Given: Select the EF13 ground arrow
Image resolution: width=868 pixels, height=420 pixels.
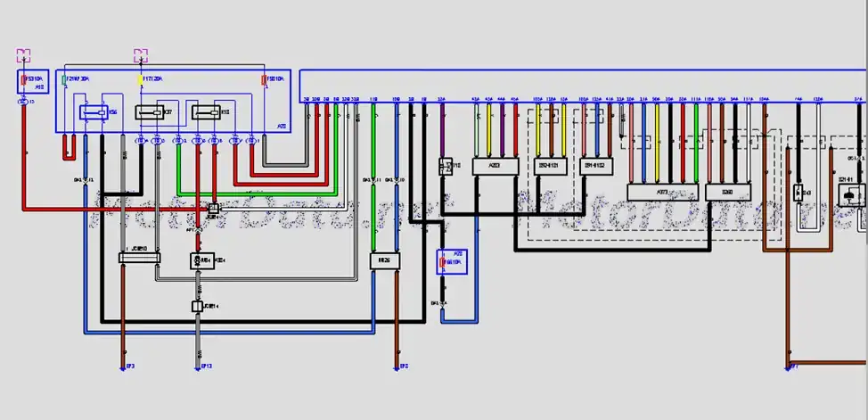Looking at the screenshot, I should (198, 366).
